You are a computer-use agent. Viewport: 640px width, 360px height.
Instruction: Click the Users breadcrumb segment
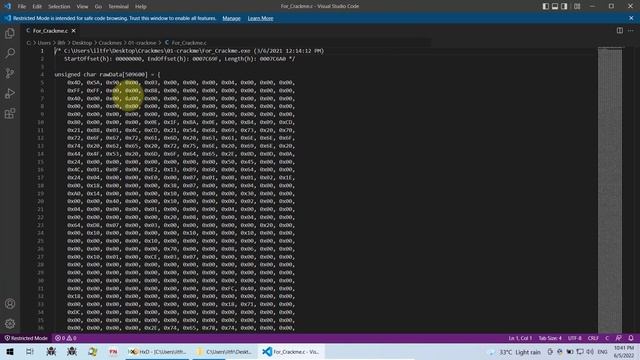(44, 43)
